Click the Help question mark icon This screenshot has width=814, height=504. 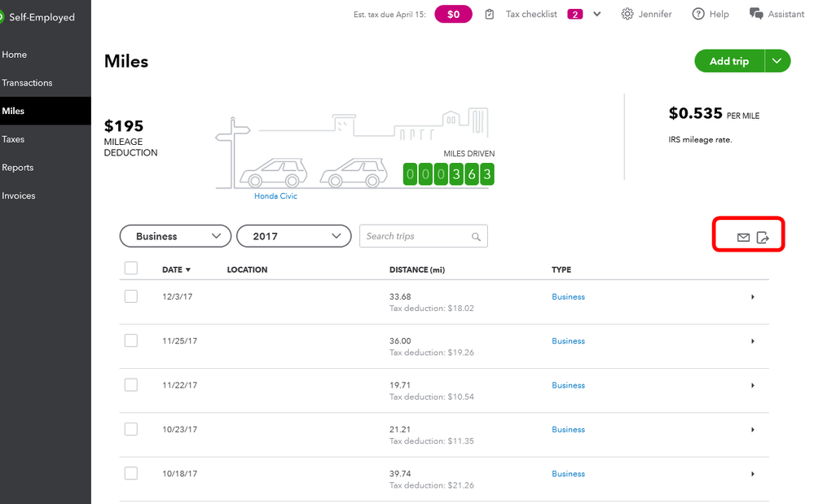[698, 14]
